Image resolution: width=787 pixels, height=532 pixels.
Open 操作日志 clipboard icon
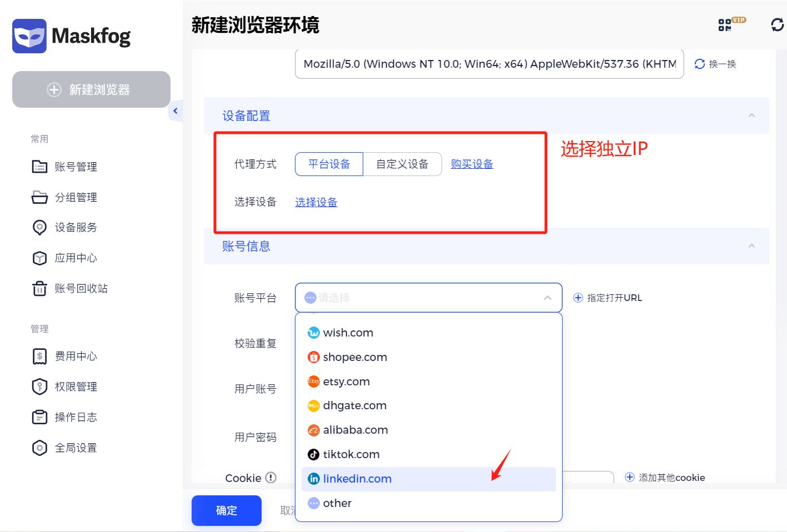pos(39,417)
